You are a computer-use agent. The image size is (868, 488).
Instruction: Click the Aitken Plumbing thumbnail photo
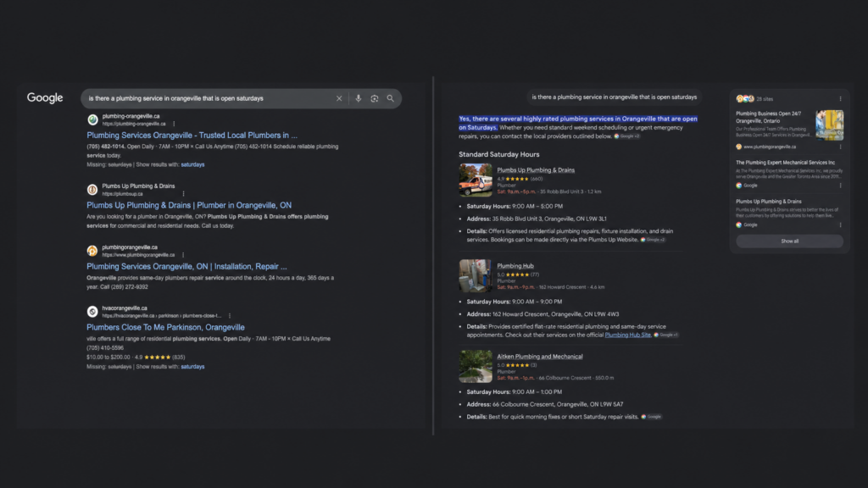(x=476, y=366)
